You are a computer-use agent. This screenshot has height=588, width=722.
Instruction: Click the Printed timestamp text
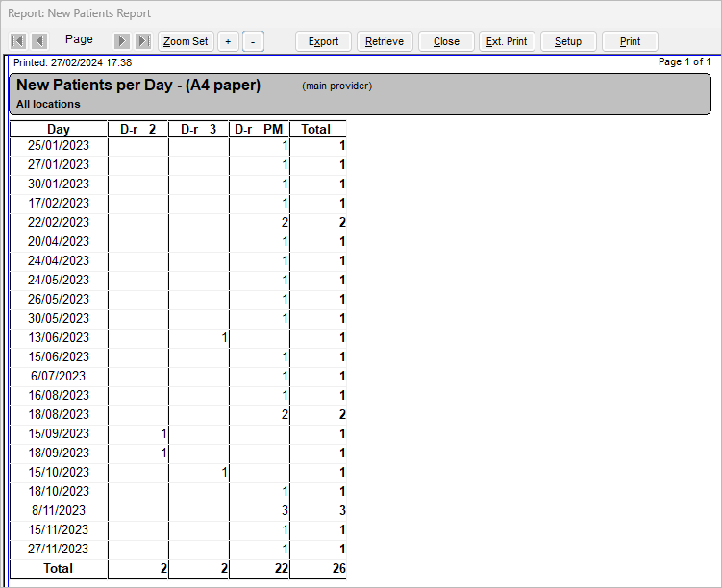coord(73,62)
